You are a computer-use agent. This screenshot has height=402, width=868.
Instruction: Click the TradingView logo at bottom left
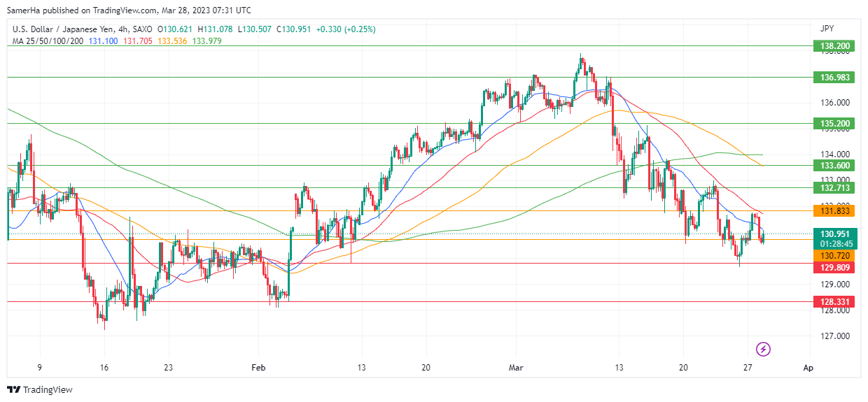pos(40,389)
